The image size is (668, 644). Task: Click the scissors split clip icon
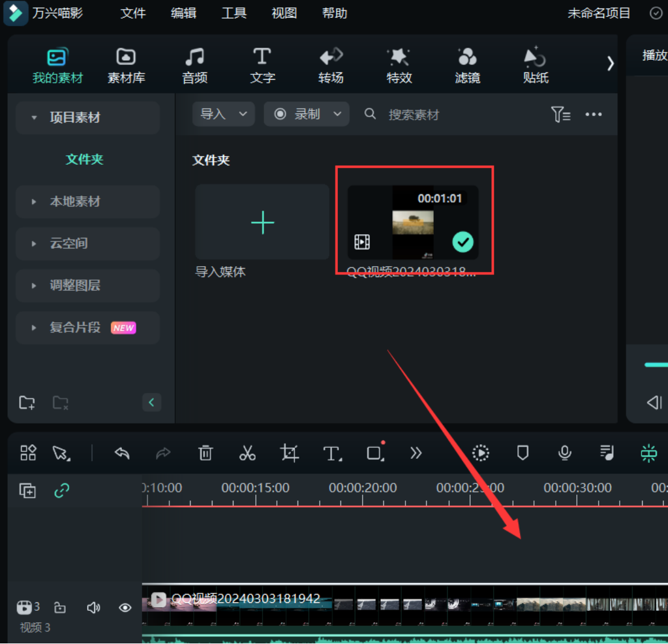(247, 453)
